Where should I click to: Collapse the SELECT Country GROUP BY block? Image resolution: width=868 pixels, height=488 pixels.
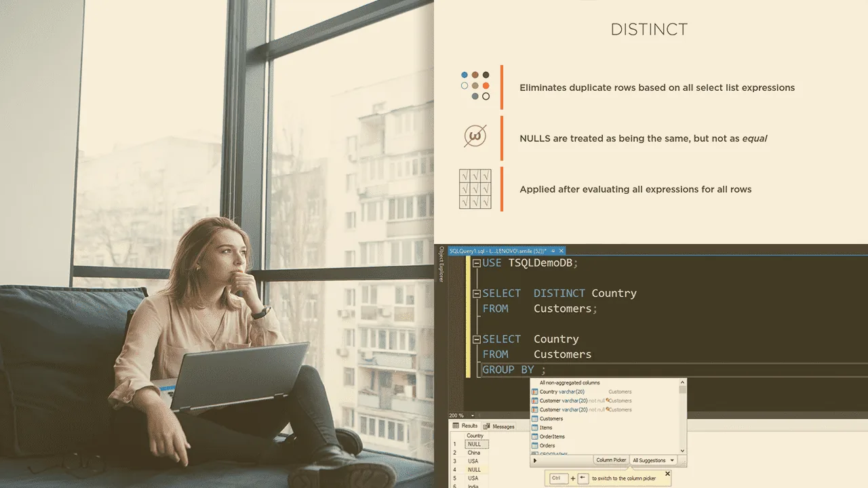[x=477, y=340]
